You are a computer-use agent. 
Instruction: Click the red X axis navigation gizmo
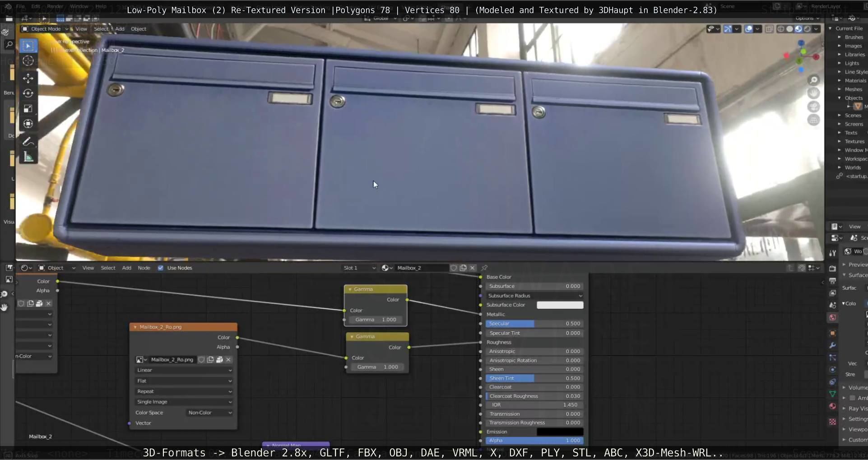tap(816, 57)
